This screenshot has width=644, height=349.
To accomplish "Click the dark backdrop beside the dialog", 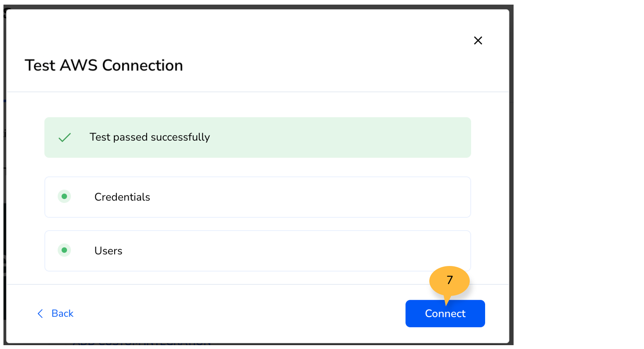I will 511,173.
